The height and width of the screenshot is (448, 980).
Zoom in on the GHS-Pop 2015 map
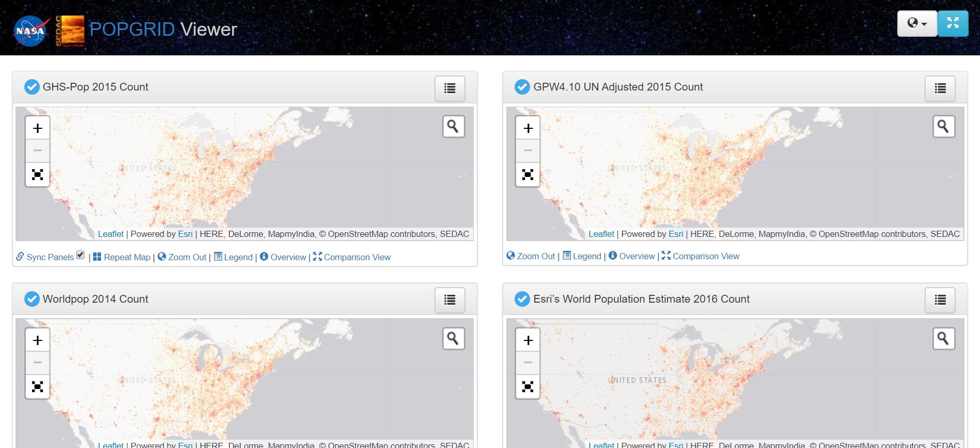pos(38,128)
